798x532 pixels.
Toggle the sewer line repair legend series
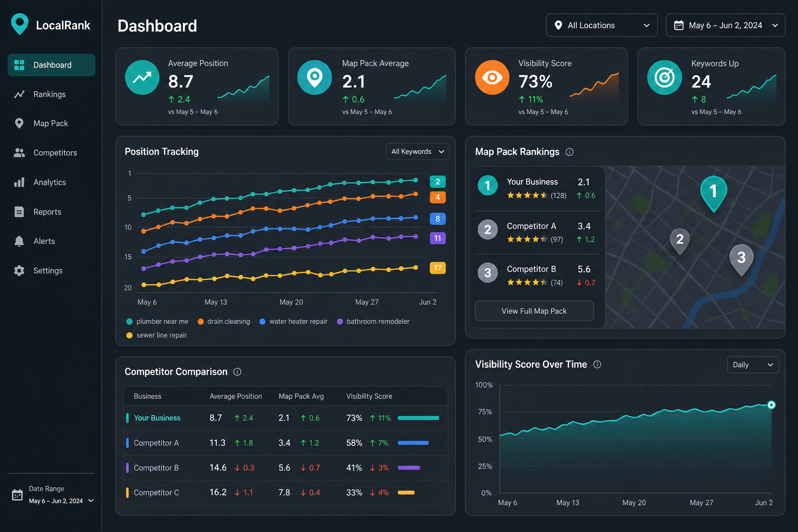(x=157, y=335)
